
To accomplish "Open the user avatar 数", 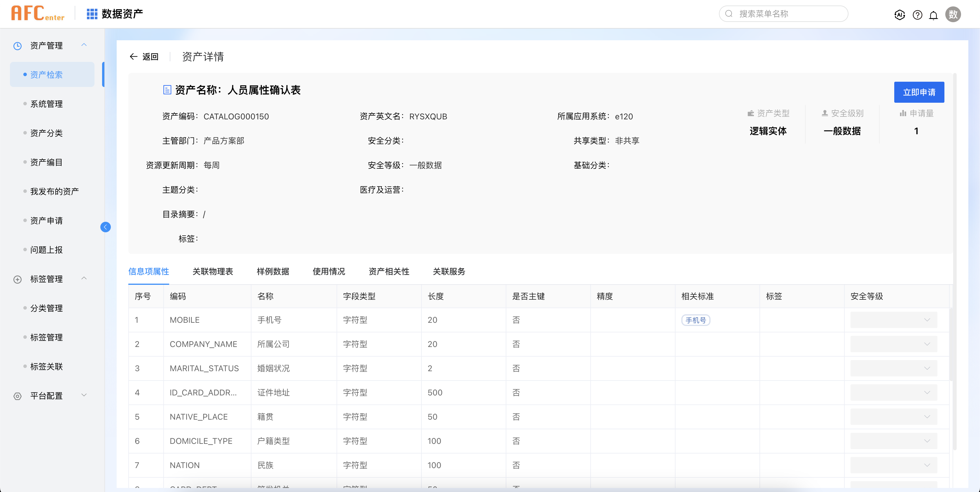I will 953,15.
